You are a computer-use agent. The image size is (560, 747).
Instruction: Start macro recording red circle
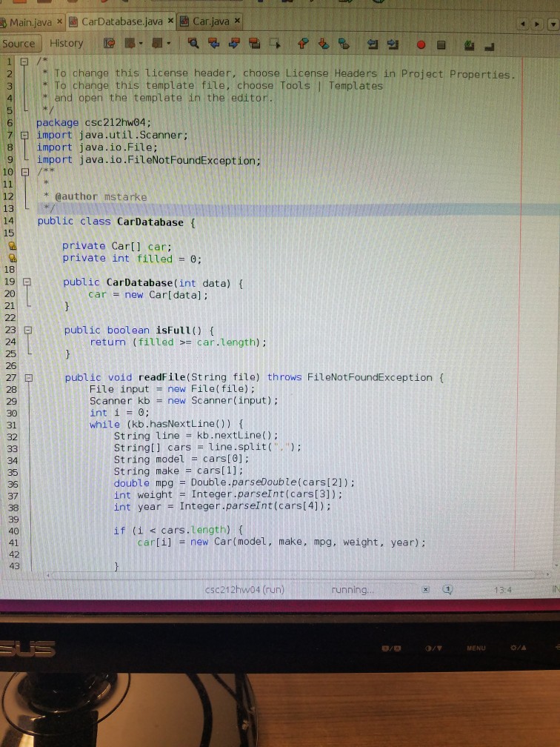coord(421,44)
